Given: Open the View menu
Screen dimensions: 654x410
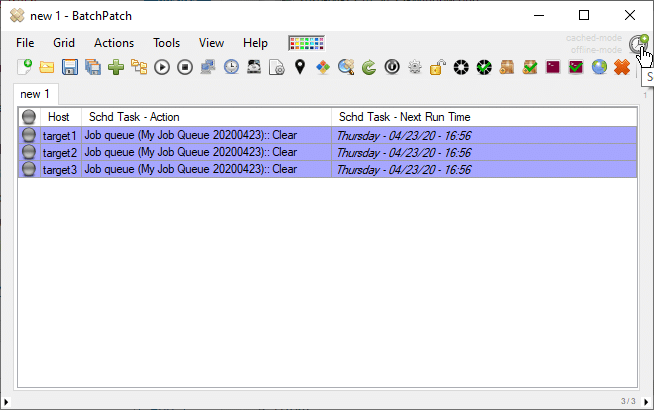Looking at the screenshot, I should click(x=211, y=43).
